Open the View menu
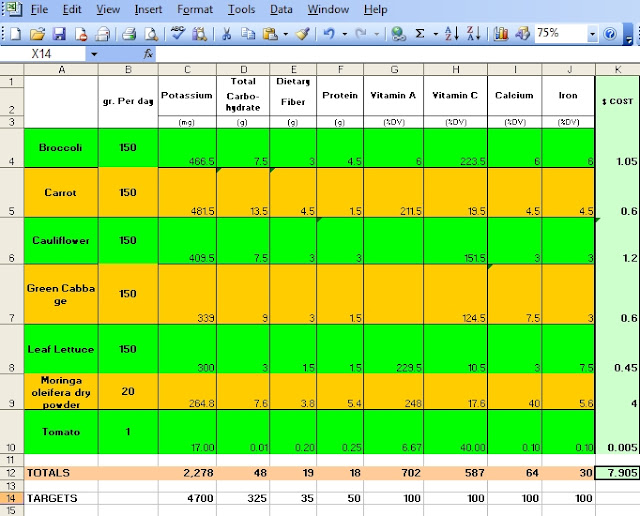The width and height of the screenshot is (640, 516). tap(108, 9)
